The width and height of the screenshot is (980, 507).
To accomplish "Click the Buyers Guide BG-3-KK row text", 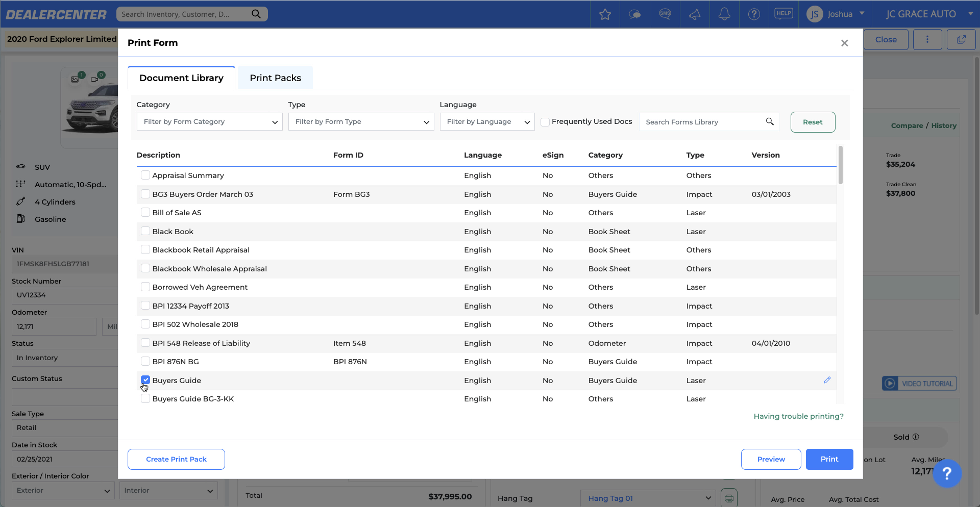I will 193,399.
